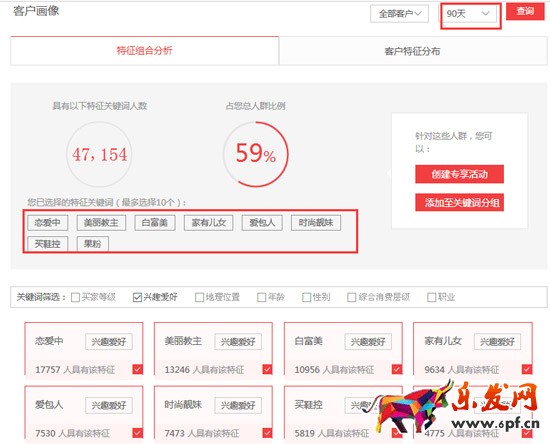Click the selected keyword tag 果粉
This screenshot has width=550, height=444.
[93, 244]
